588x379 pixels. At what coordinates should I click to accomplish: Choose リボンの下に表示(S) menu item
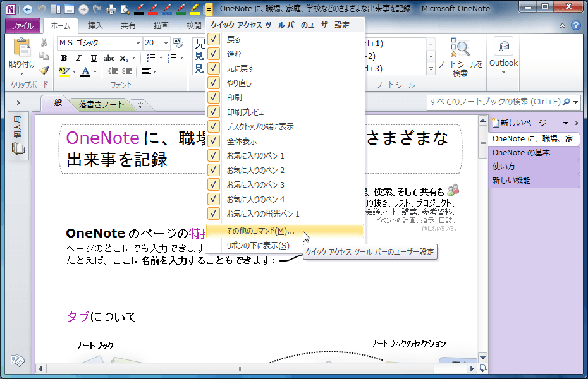coord(285,246)
